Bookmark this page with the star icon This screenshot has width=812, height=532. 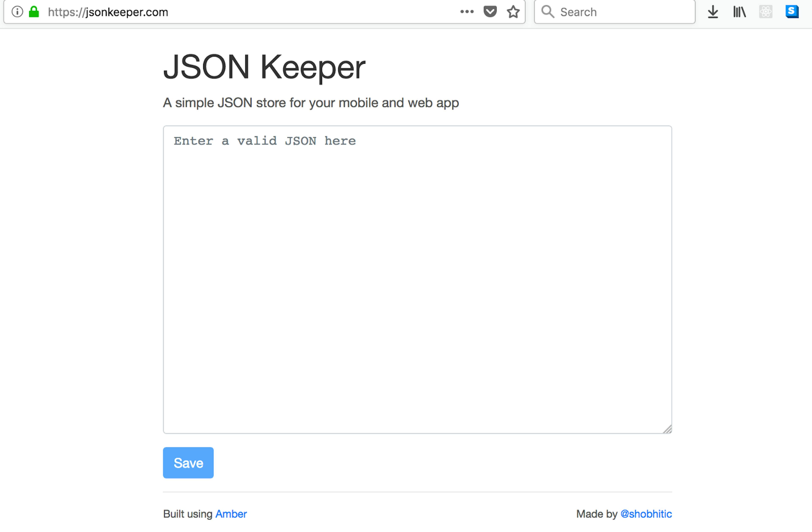(x=513, y=12)
